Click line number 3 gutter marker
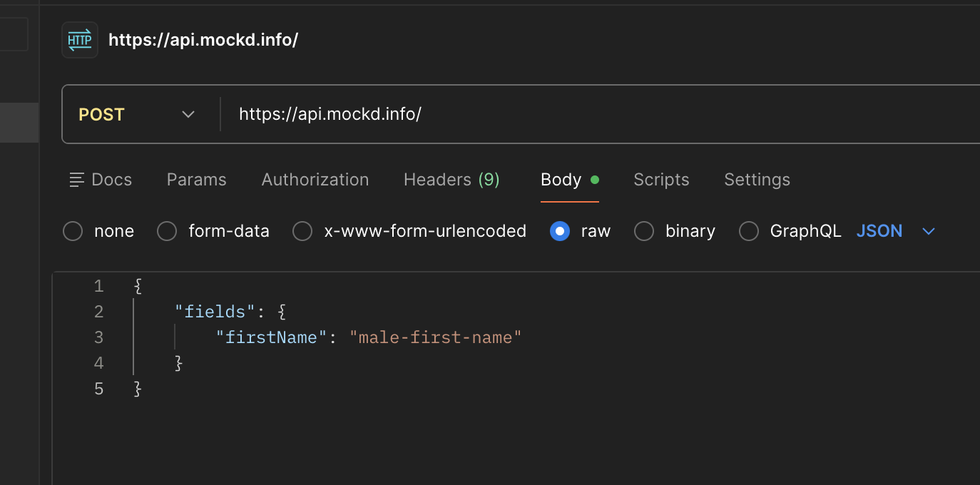 [98, 337]
